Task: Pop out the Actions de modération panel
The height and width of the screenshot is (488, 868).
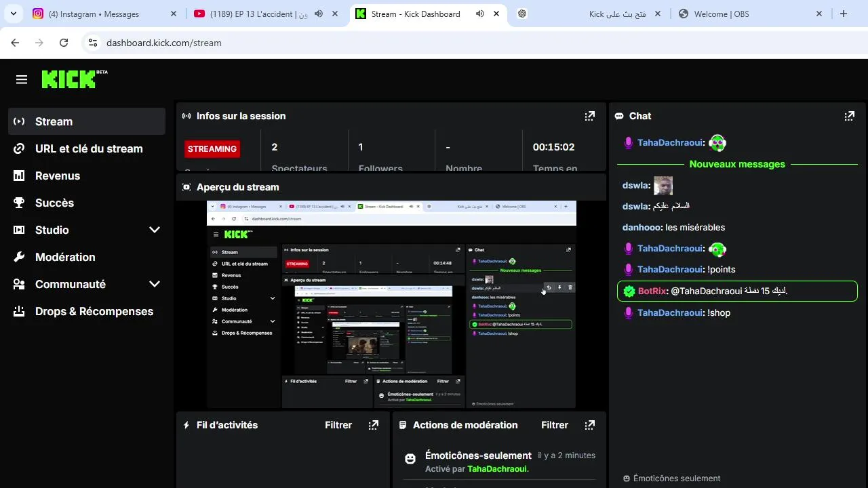Action: 590,425
